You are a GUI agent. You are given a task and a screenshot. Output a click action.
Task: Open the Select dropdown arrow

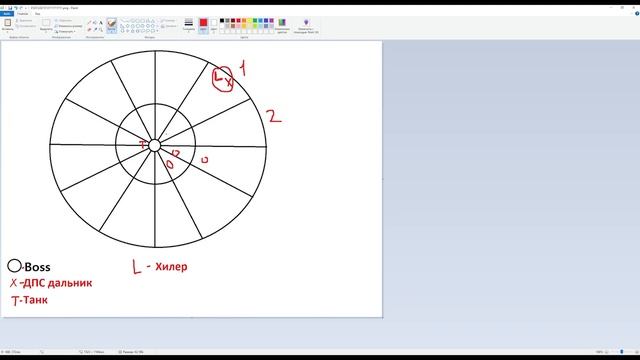(x=46, y=31)
